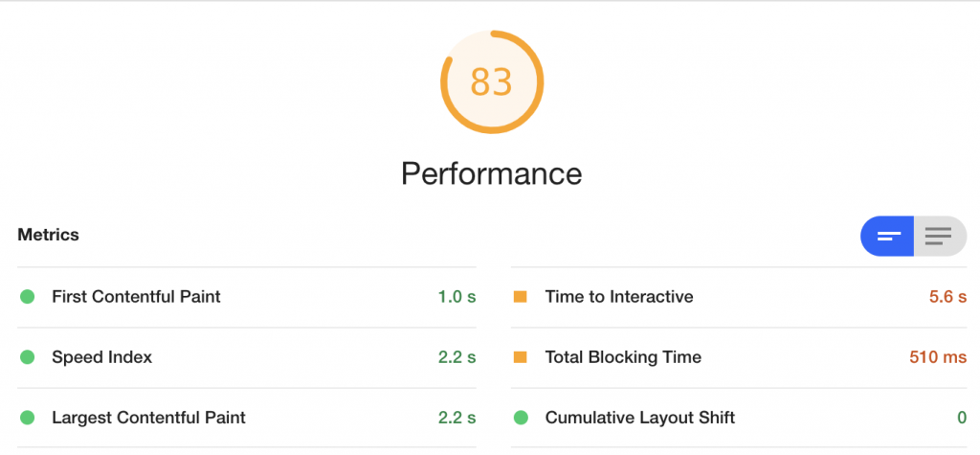Click the 5.6 s Time to Interactive value

(947, 297)
